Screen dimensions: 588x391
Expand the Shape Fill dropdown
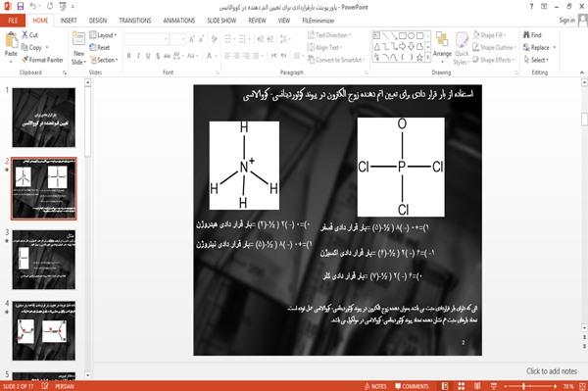[x=489, y=35]
